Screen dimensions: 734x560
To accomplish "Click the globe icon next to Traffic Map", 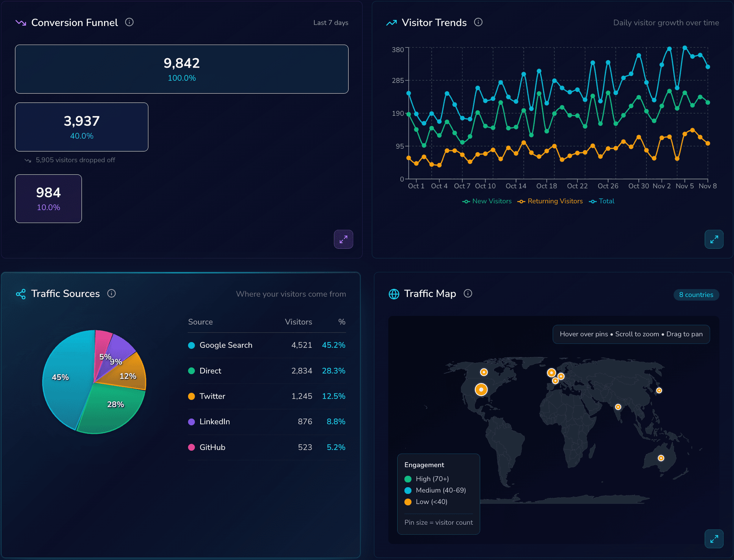I will point(394,294).
